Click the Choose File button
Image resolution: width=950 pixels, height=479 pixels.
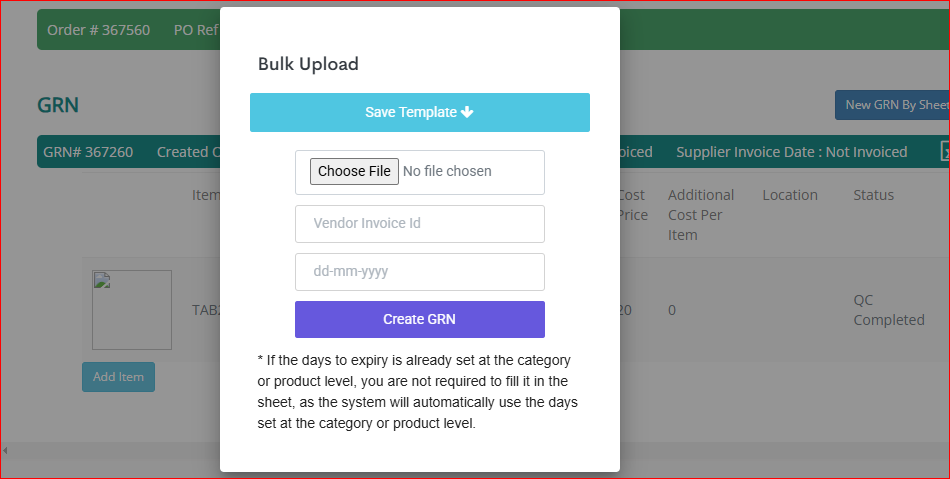coord(354,171)
